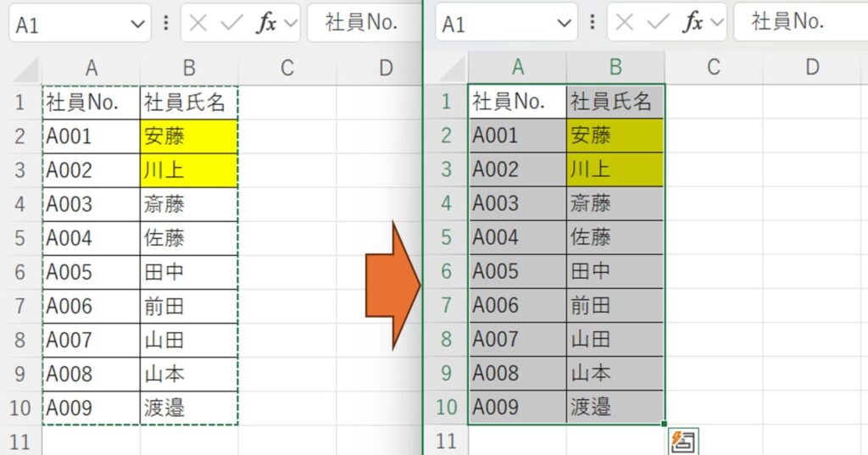Viewport: 868px width, 455px height.
Task: Select row 11 header in left window
Action: click(x=20, y=442)
